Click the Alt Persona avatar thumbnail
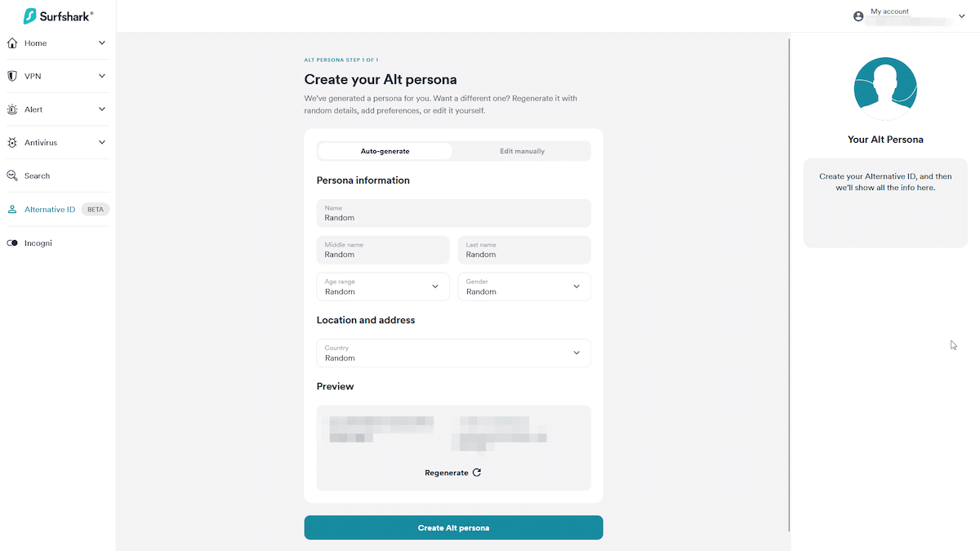Screen dimensions: 980x551 coord(885,88)
